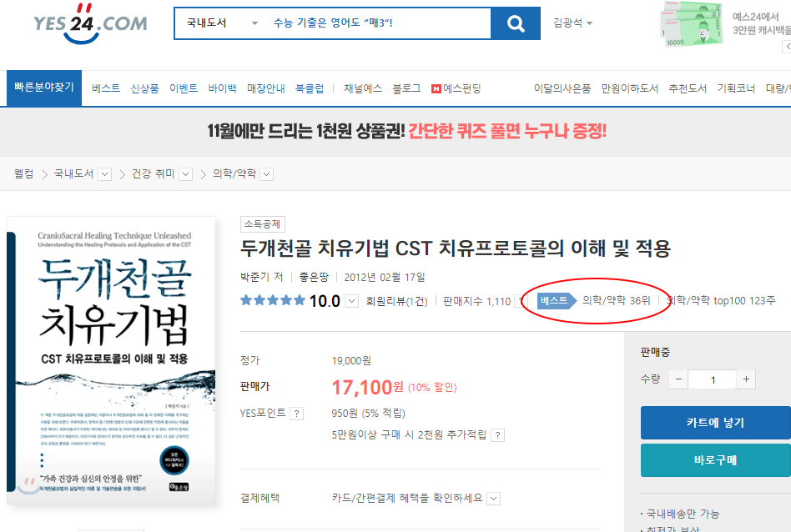Viewport: 791px width, 532px height.
Task: Click the 17,100원 sale price
Action: pos(368,387)
